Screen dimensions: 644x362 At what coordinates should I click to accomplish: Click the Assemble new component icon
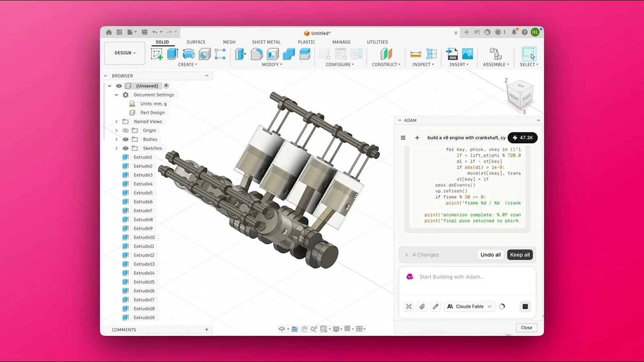point(495,54)
